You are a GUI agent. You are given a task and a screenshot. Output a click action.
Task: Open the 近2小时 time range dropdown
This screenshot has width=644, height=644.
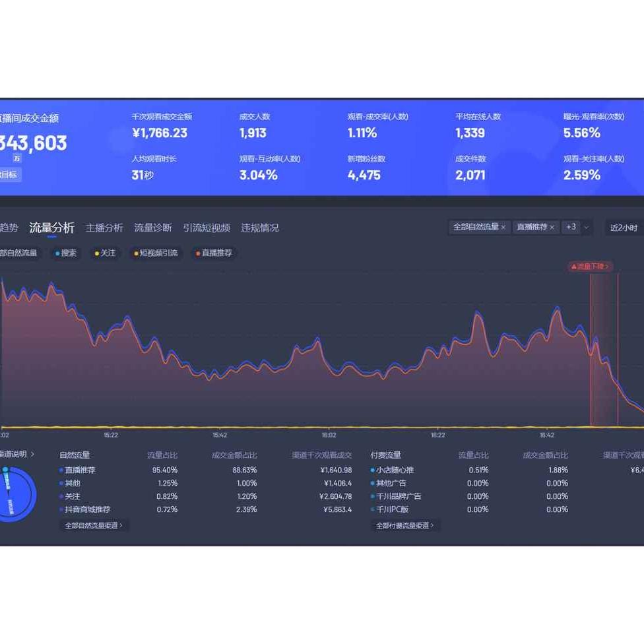[x=624, y=228]
